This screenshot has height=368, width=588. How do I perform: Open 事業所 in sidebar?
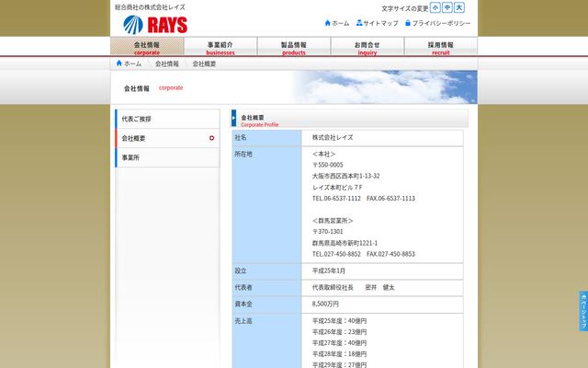pos(167,157)
